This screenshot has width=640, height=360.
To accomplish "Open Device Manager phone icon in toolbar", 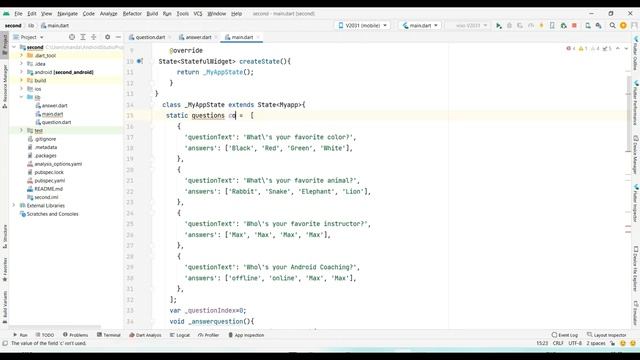I will point(552,25).
